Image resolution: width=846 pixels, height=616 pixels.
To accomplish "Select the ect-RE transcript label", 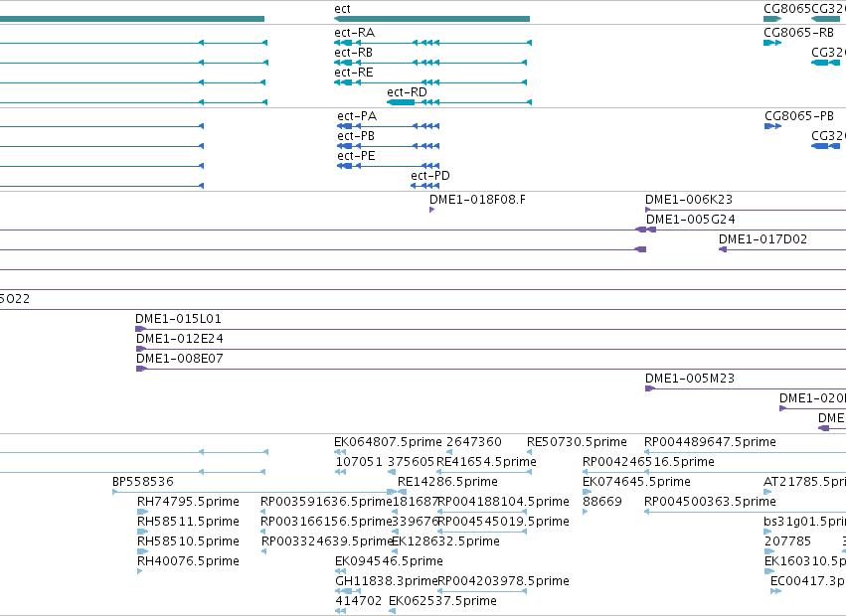I will [x=353, y=73].
